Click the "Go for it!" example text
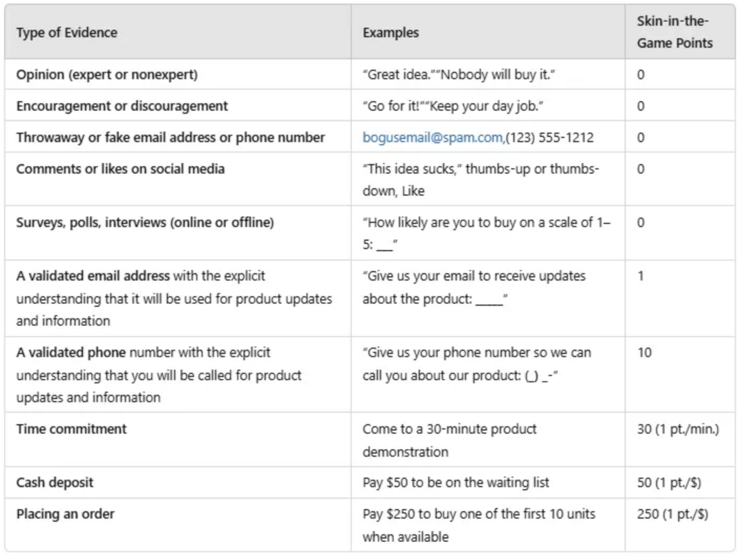The image size is (738, 560). click(x=393, y=106)
